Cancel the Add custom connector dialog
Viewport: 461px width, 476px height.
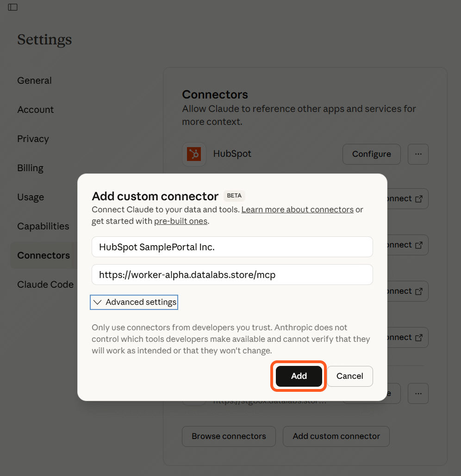349,376
